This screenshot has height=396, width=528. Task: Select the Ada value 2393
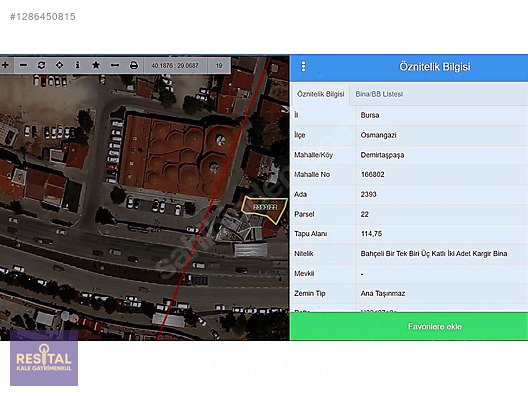coord(368,194)
